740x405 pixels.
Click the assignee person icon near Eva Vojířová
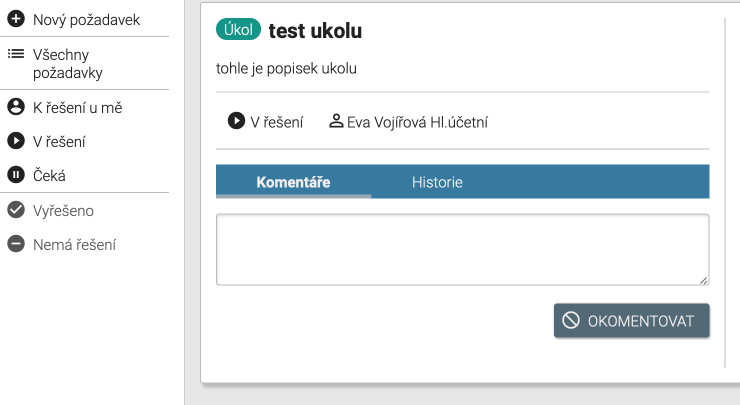(x=336, y=121)
